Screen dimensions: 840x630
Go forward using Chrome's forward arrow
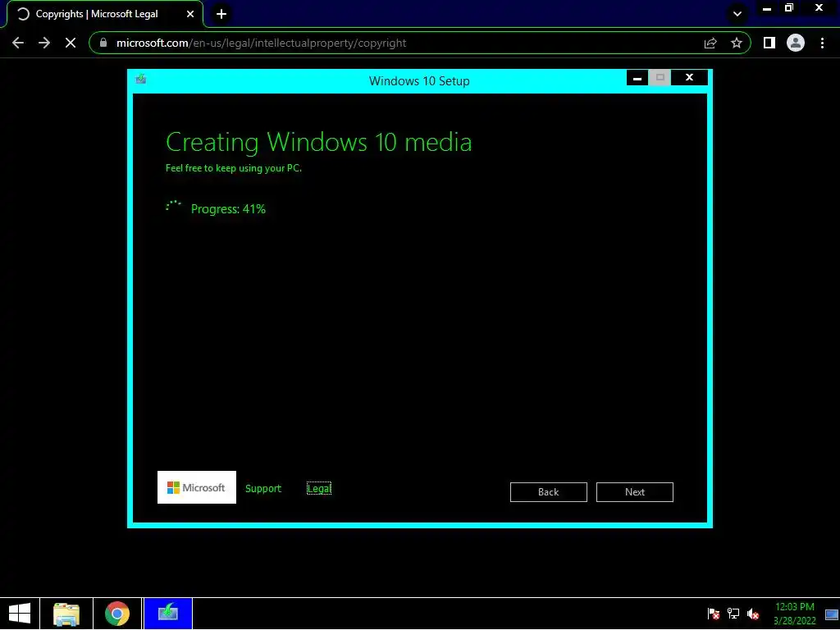44,43
